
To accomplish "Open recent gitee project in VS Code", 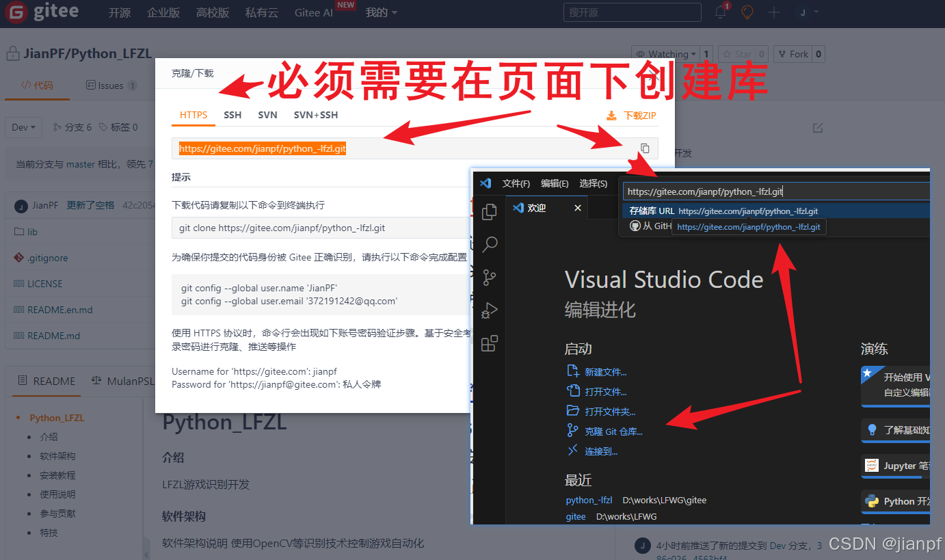I will (576, 516).
